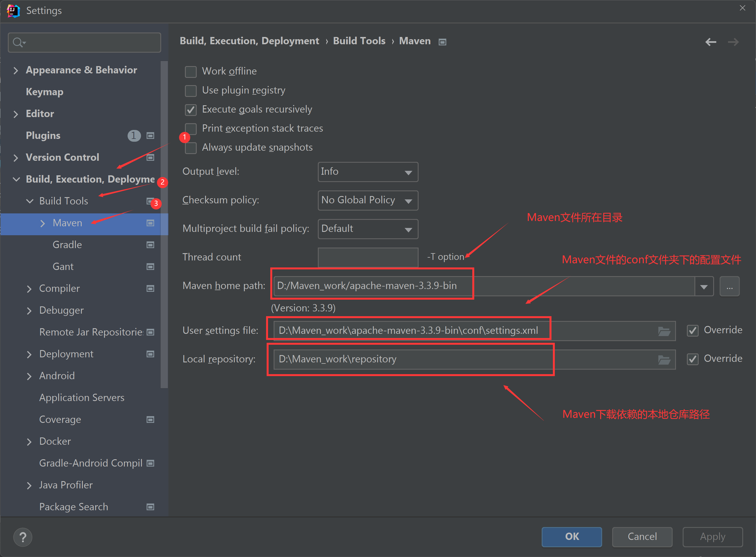This screenshot has width=756, height=557.
Task: Click the Cancel button
Action: click(x=642, y=537)
